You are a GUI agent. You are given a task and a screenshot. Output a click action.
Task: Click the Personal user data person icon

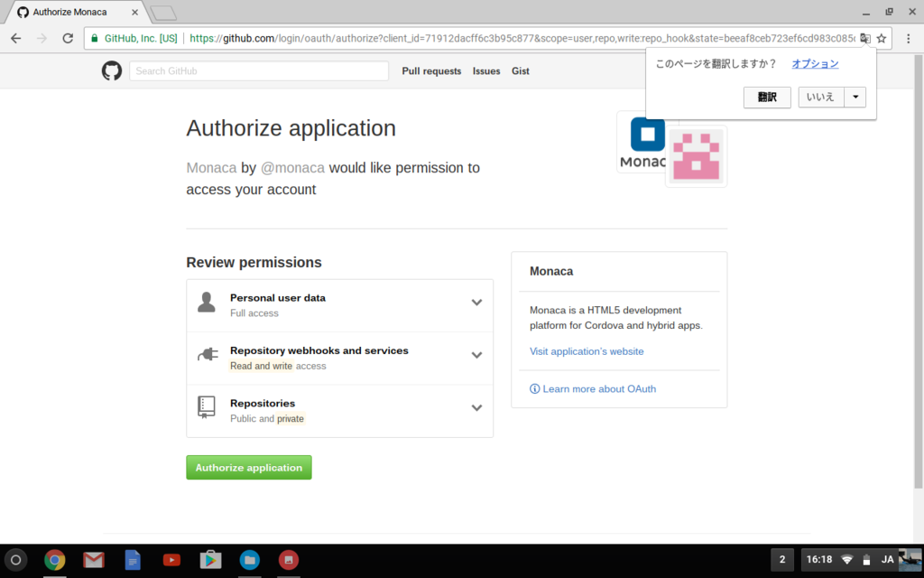point(207,302)
